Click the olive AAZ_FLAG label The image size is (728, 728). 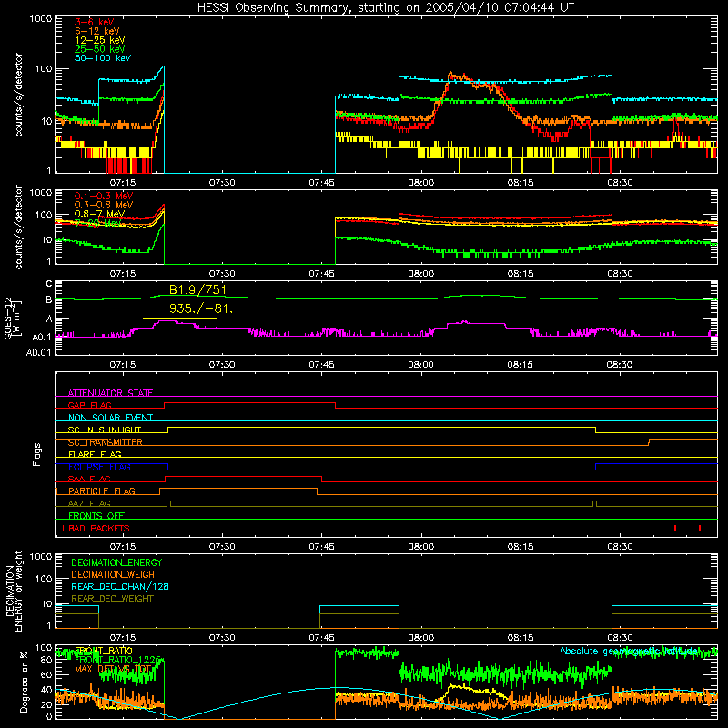(x=89, y=504)
